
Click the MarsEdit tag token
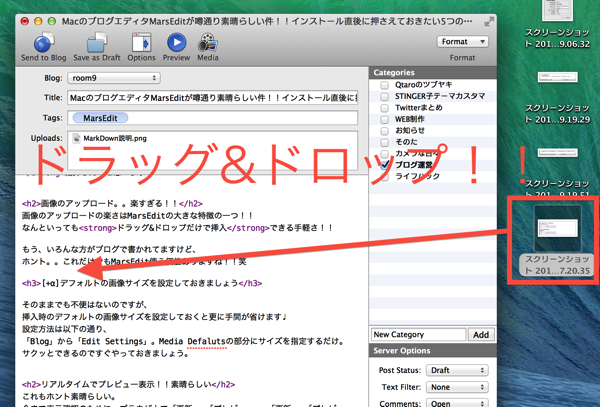point(100,118)
